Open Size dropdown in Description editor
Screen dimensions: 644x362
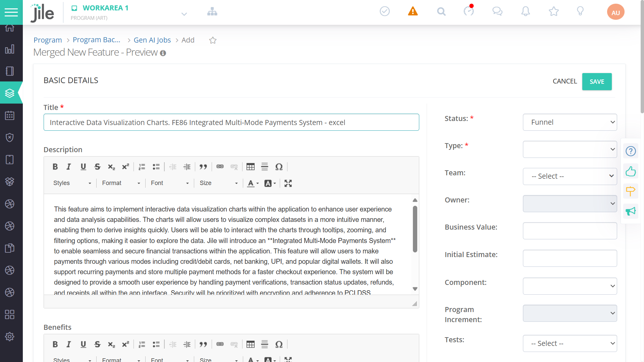click(218, 183)
